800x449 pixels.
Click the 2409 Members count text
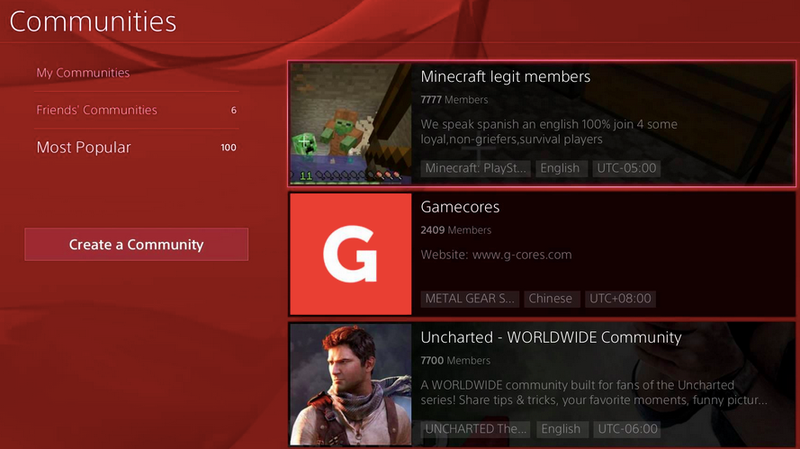point(456,230)
